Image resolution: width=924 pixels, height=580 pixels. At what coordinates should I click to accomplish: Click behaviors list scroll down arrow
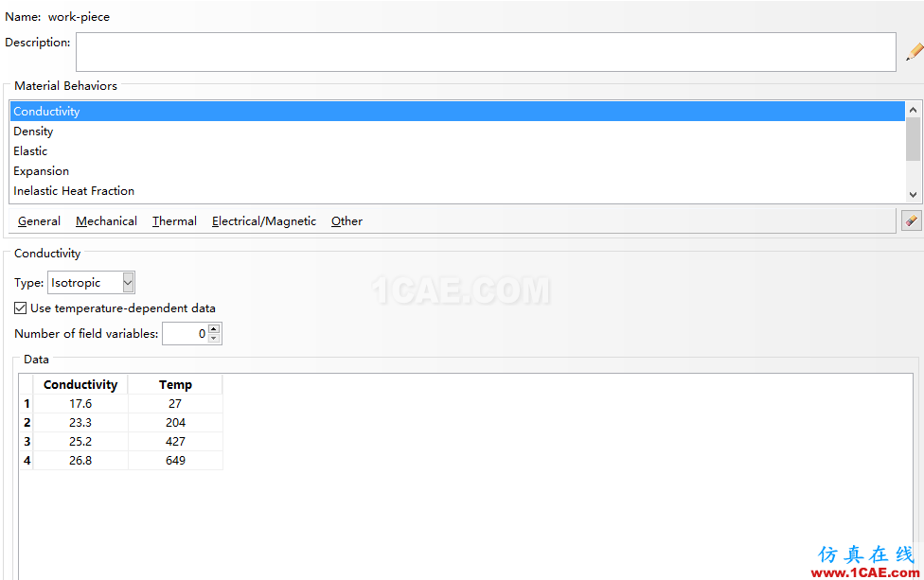click(x=913, y=194)
